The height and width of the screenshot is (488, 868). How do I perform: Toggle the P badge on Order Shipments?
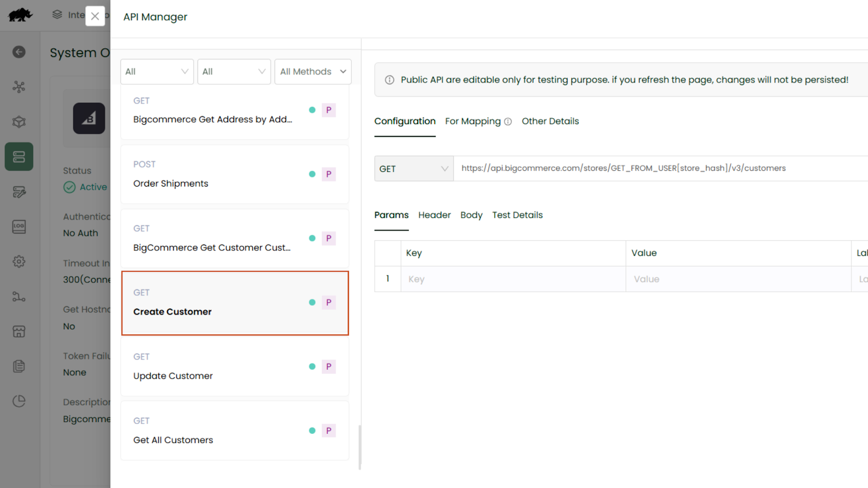(329, 174)
